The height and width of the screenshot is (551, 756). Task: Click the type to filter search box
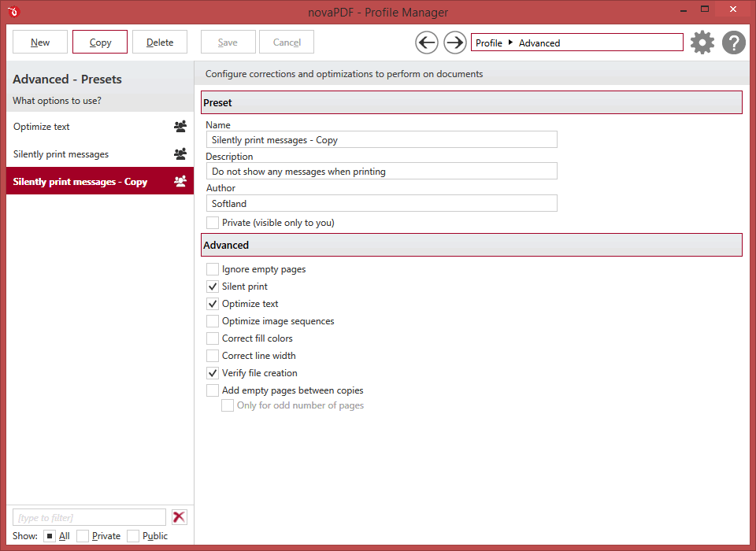click(89, 517)
